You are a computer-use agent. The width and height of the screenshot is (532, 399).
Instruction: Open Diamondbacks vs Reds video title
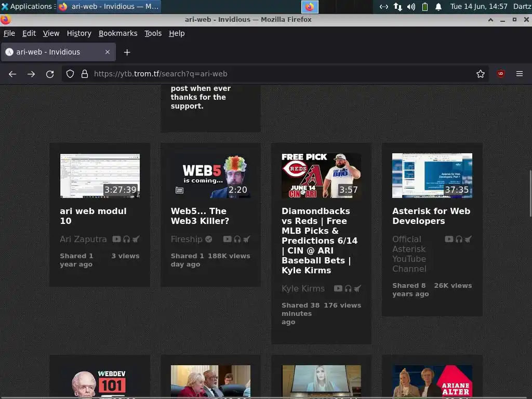[x=320, y=241]
